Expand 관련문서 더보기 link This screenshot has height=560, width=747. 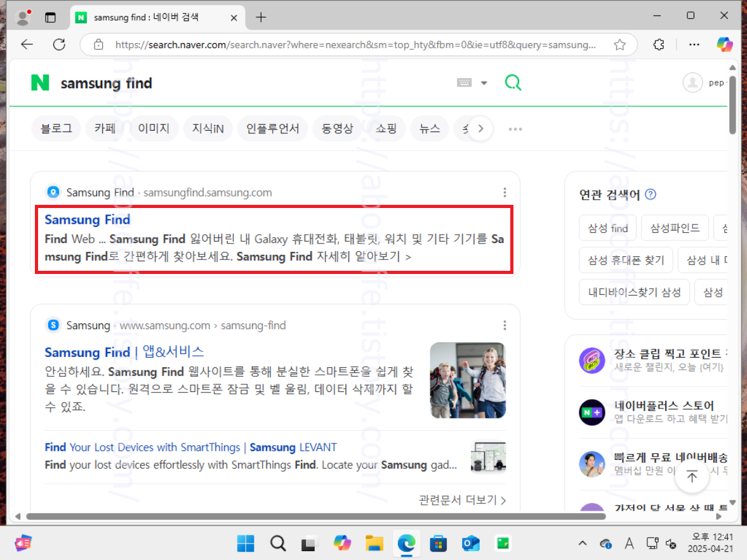tap(461, 500)
